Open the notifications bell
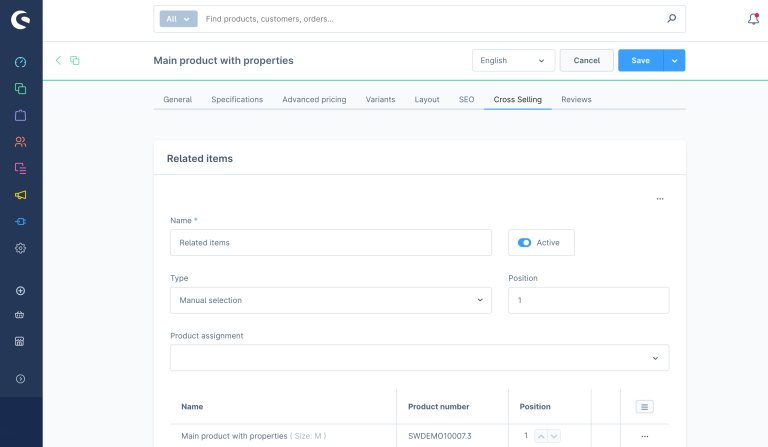 (x=753, y=19)
